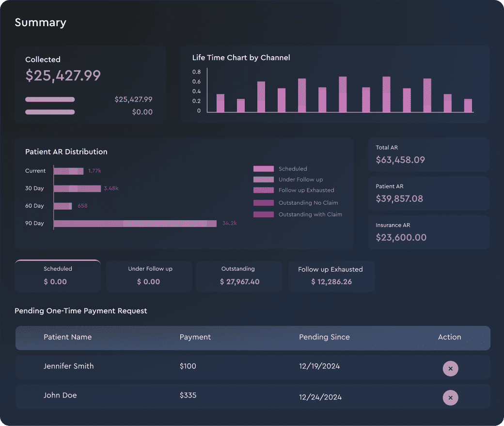
Task: Cancel John Doe's pending payment request
Action: [x=450, y=398]
